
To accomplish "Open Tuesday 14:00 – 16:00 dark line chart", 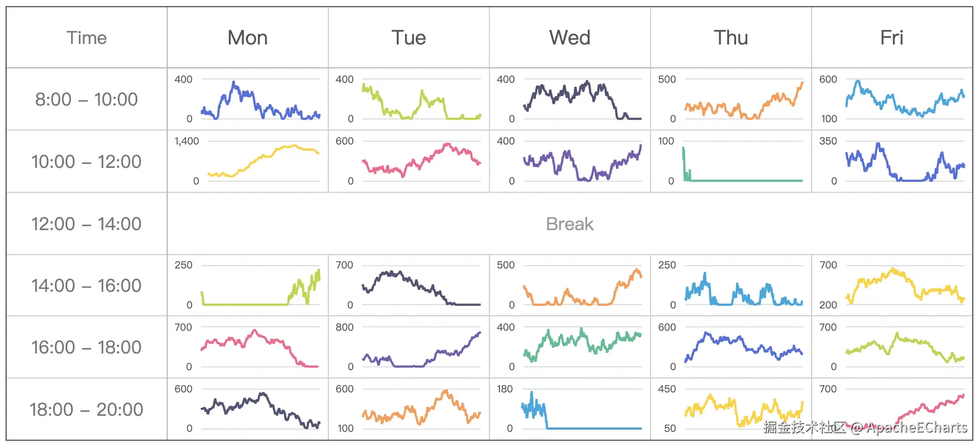I will [x=421, y=286].
